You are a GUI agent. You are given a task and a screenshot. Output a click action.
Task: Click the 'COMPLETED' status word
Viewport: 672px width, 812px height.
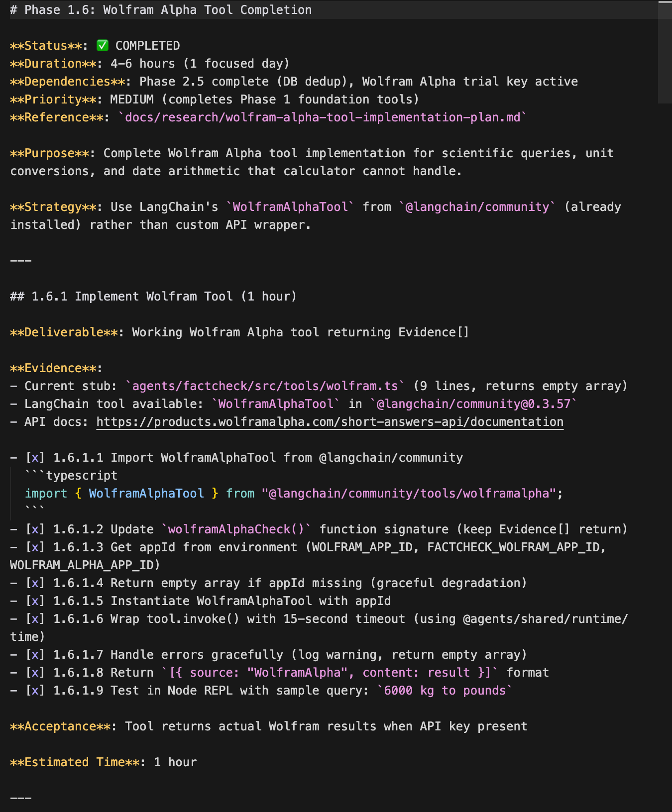coord(147,46)
